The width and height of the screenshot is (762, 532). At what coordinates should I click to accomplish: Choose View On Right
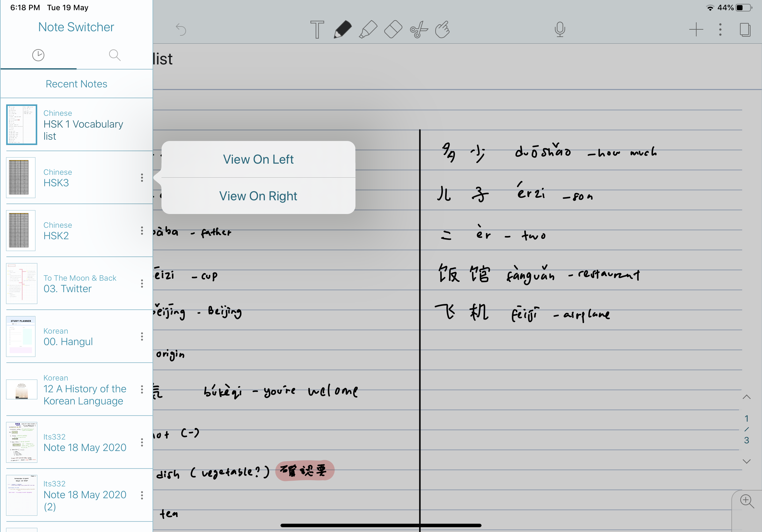click(x=258, y=196)
